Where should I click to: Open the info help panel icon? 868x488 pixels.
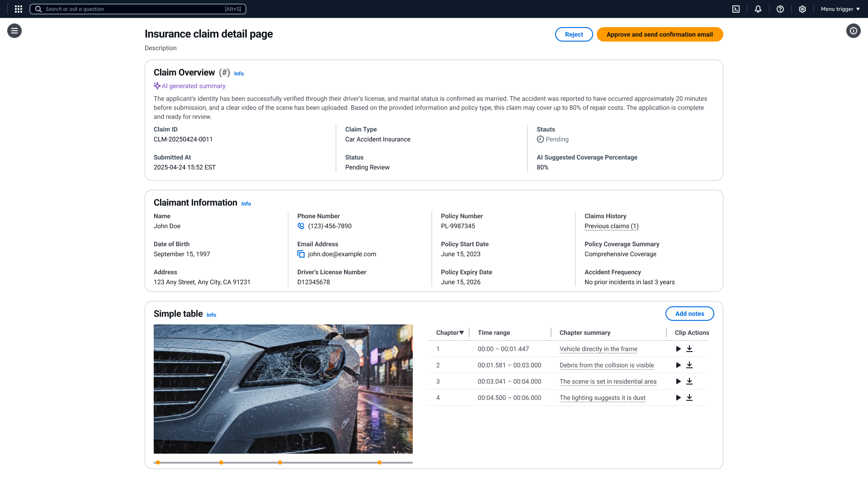coord(853,31)
